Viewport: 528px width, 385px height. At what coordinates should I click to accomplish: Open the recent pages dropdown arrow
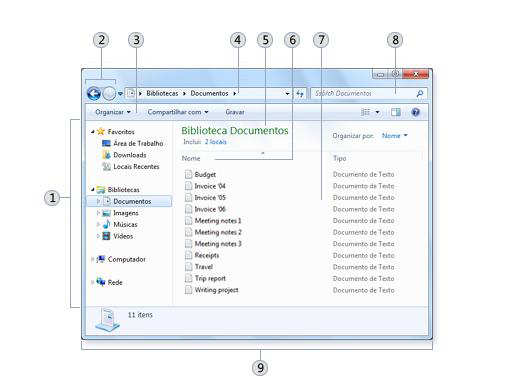(120, 94)
